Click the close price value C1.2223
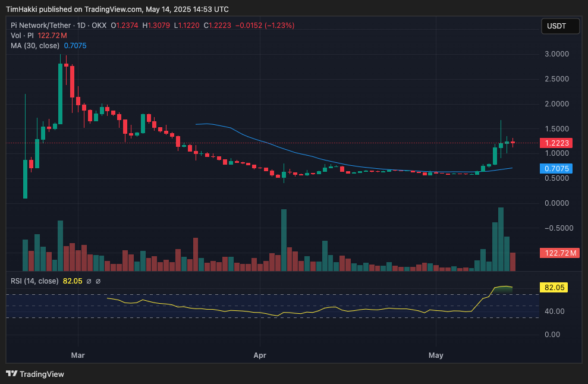The image size is (588, 384). (x=218, y=26)
